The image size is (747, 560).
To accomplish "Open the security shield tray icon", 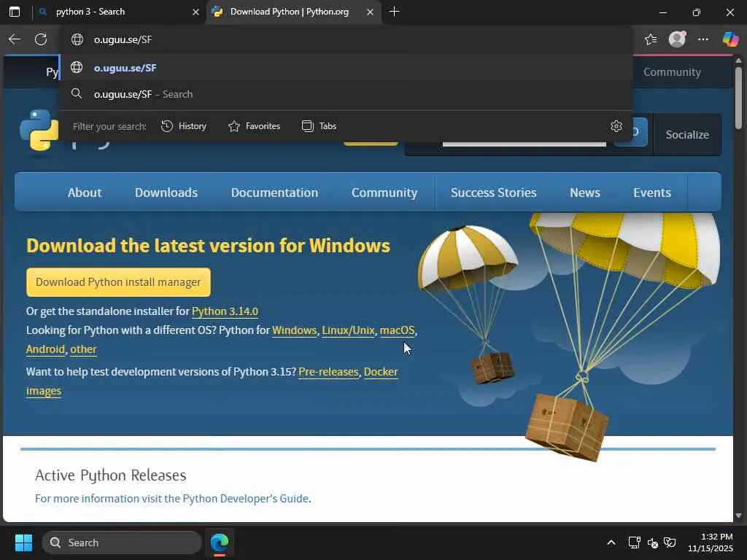I will (670, 542).
